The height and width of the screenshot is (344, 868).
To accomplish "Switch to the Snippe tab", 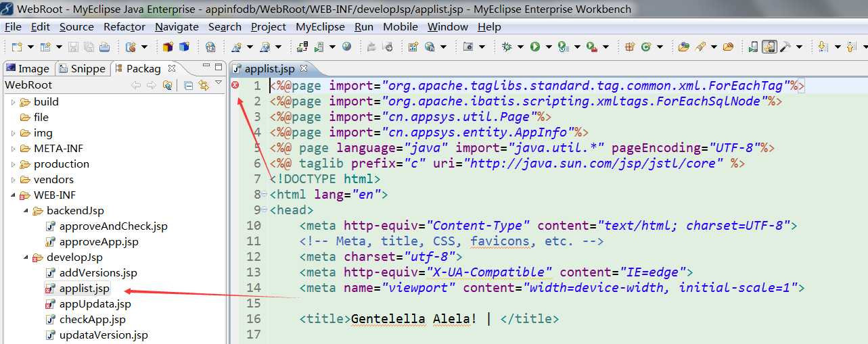I will tap(82, 68).
